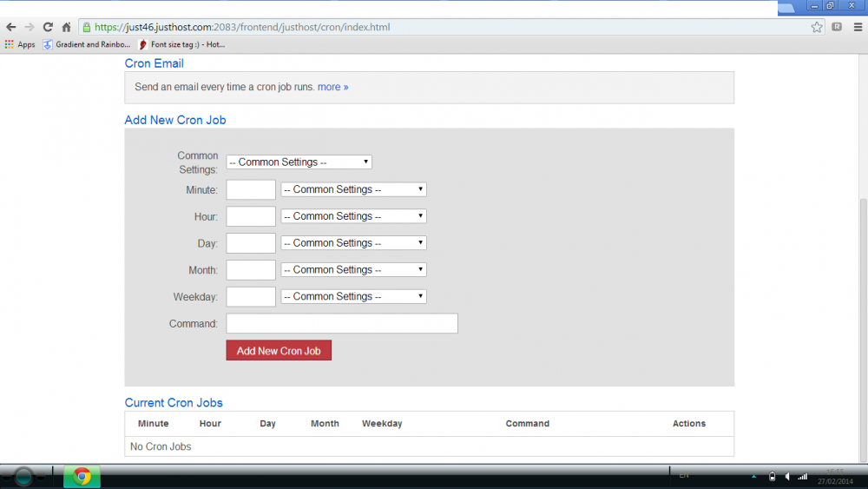Click into the Month input box
Image resolution: width=868 pixels, height=489 pixels.
[x=251, y=270]
